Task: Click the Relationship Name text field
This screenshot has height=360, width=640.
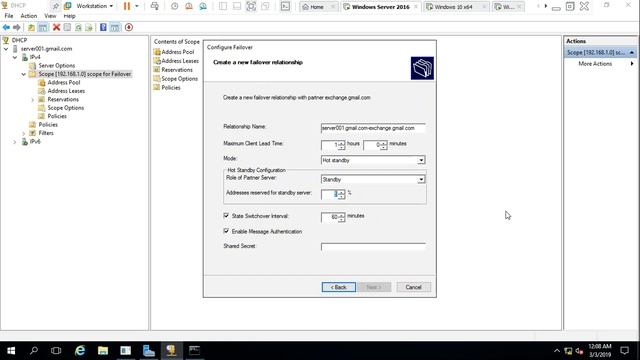Action: coord(373,128)
